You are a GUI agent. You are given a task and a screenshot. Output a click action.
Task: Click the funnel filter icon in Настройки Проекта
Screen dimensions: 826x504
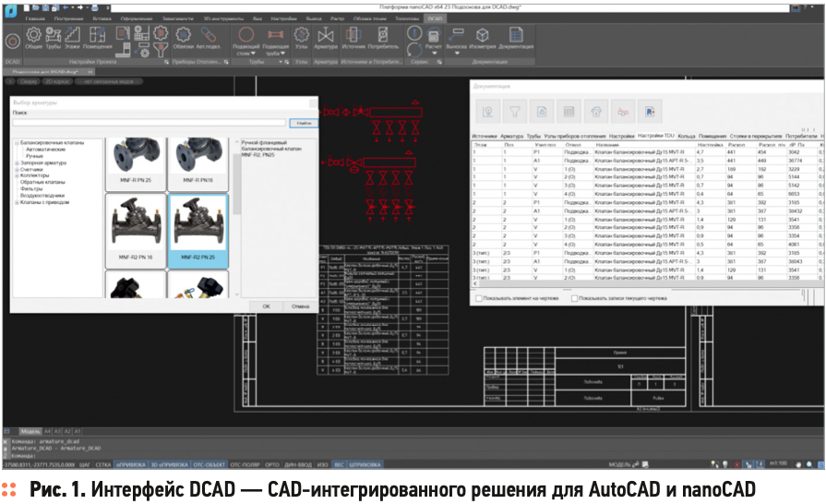(161, 51)
